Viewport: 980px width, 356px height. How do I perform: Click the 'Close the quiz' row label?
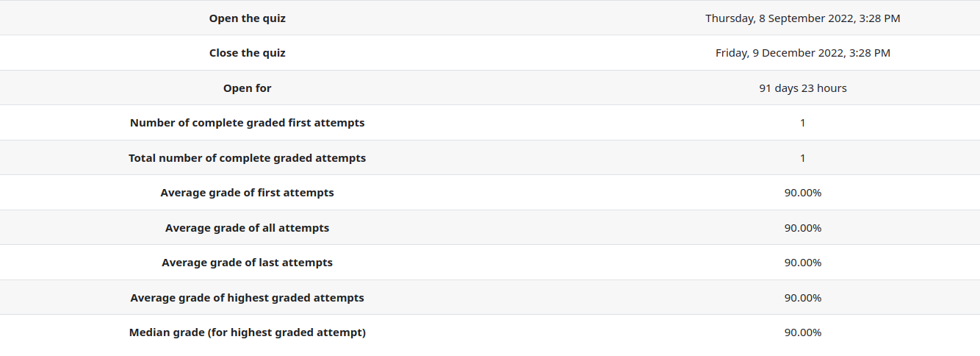(x=248, y=53)
